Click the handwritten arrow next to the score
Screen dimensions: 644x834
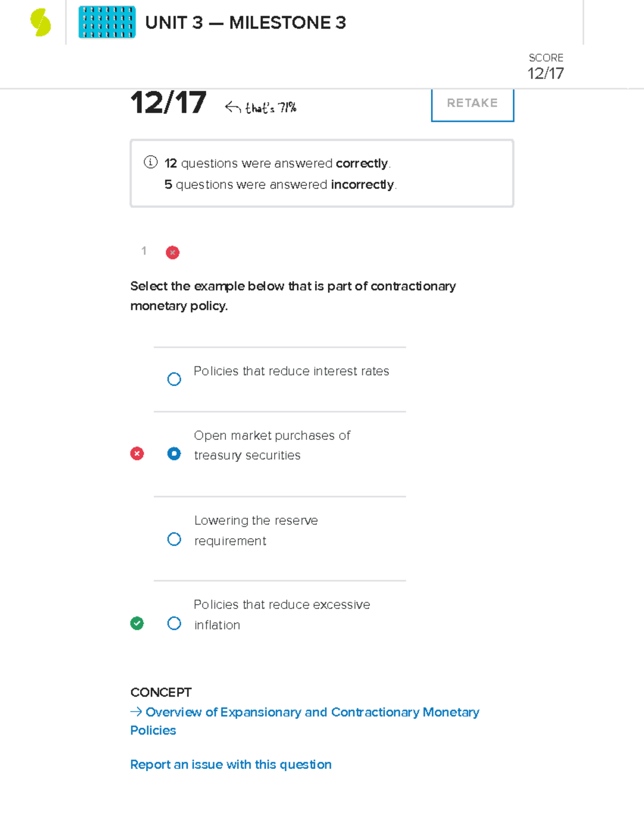click(232, 106)
